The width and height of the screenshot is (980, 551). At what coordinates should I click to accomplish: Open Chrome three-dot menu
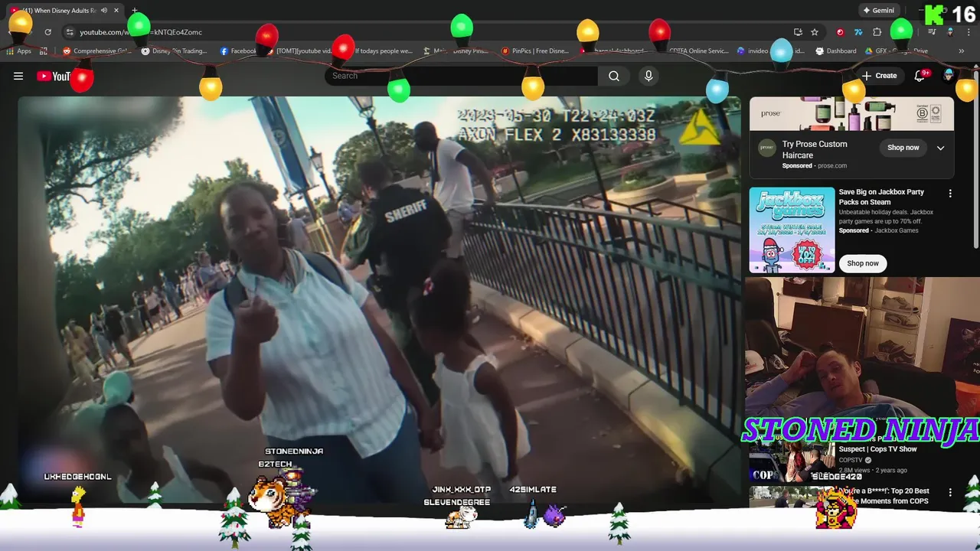967,32
